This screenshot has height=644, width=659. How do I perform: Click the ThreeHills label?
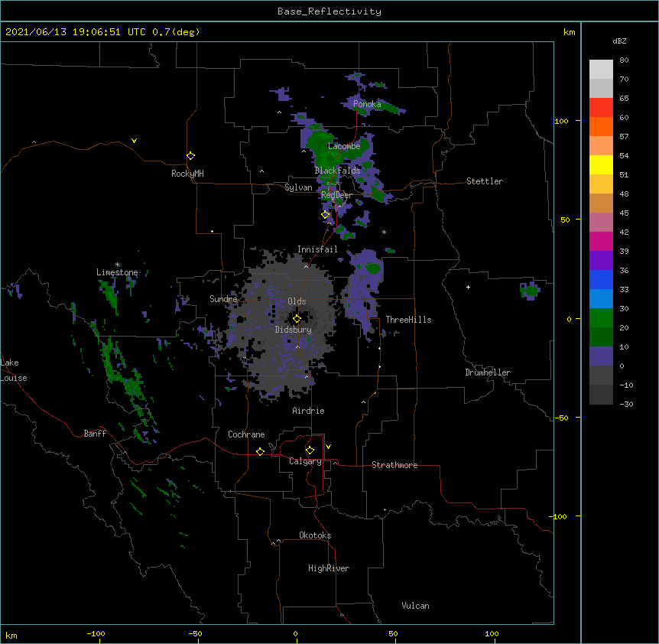point(408,320)
